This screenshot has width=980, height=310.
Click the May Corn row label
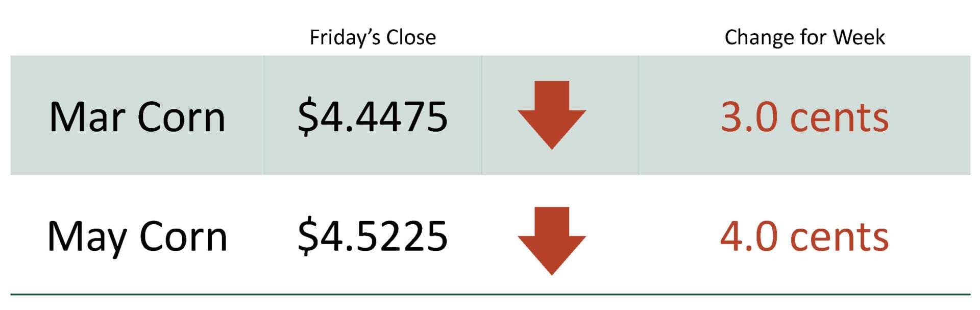[x=137, y=237]
